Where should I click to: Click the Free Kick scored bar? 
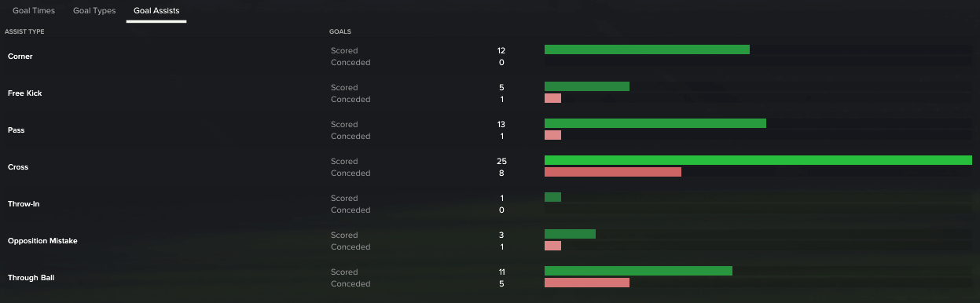tap(587, 86)
